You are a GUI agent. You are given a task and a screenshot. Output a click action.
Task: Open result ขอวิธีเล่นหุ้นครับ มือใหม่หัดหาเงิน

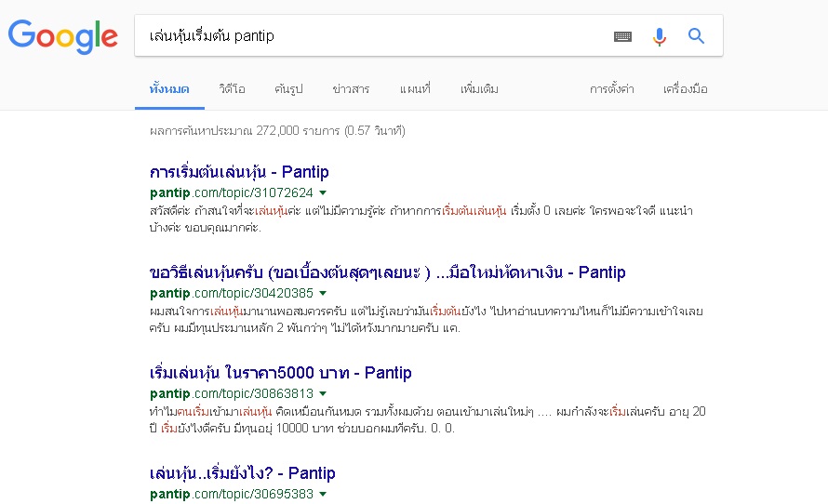[x=388, y=272]
